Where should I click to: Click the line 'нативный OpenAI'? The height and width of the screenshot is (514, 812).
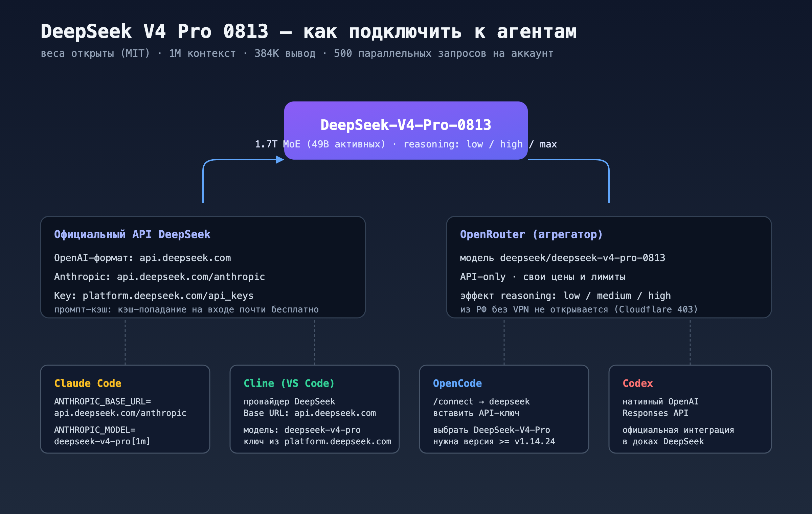tap(660, 402)
